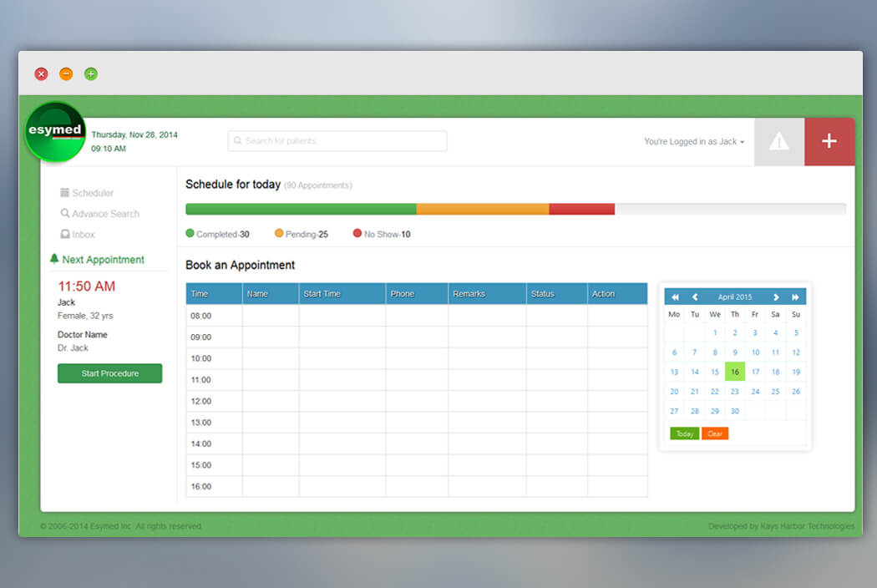Click the Next Appointment bell icon
The height and width of the screenshot is (588, 877).
54,258
